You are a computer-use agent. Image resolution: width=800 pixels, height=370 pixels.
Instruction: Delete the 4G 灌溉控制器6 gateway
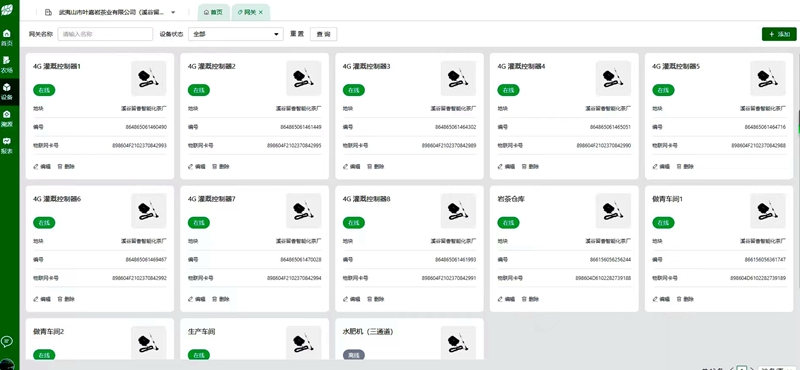click(66, 299)
